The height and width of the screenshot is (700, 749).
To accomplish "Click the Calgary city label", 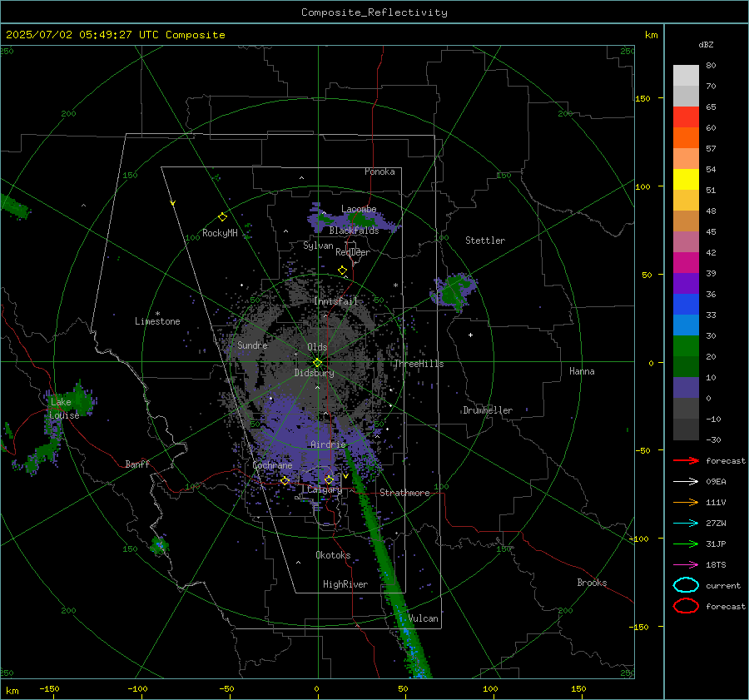I will (325, 489).
